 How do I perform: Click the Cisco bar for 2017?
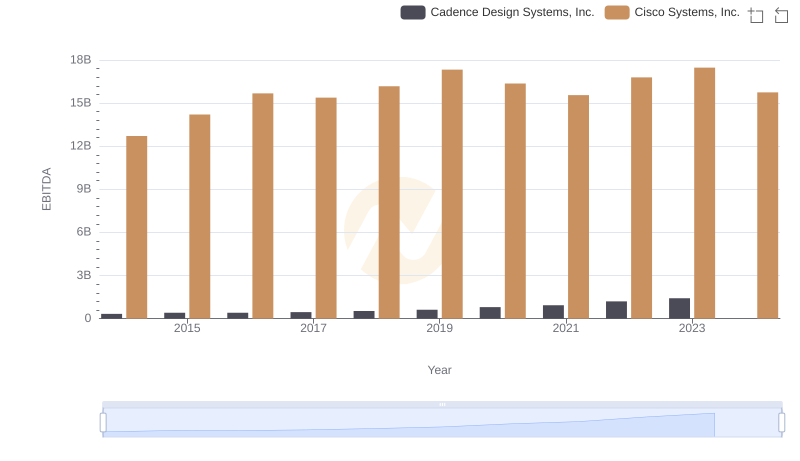click(x=326, y=208)
